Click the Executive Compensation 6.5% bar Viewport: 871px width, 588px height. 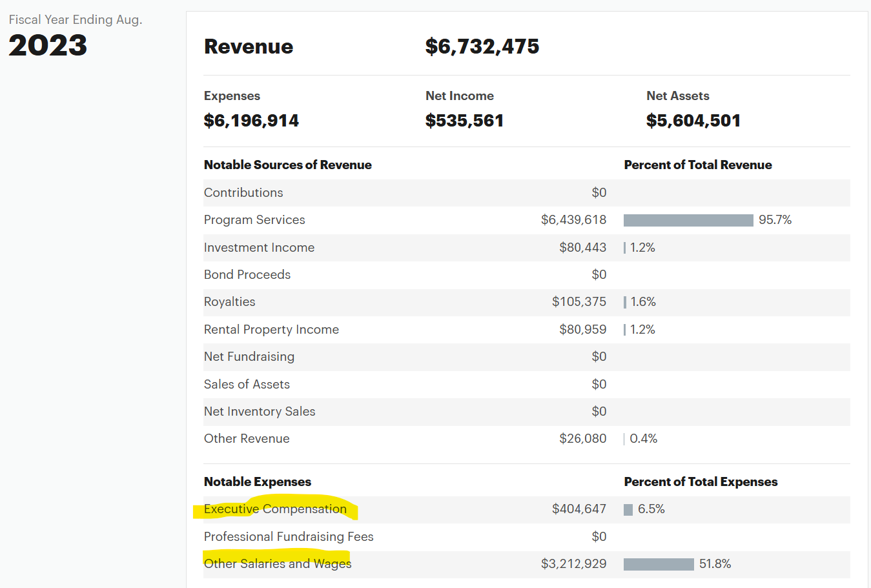(628, 510)
